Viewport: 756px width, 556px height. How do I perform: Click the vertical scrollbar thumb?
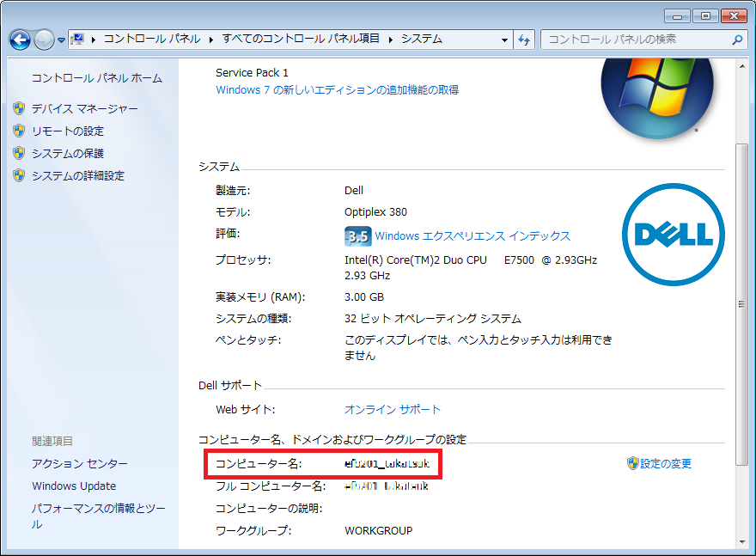(x=742, y=304)
